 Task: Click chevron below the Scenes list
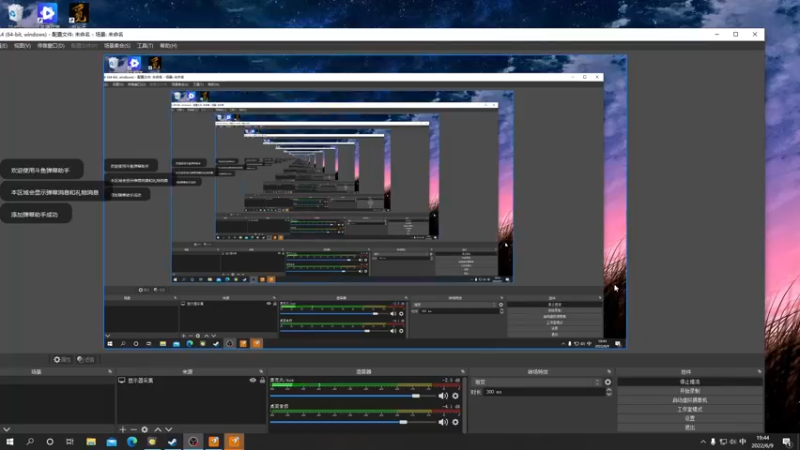[6, 430]
